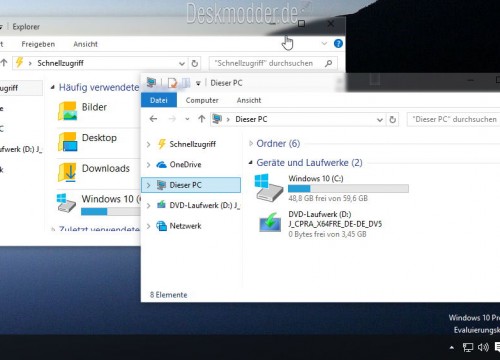Refresh the Schnellzugriff Explorer window

[x=195, y=63]
